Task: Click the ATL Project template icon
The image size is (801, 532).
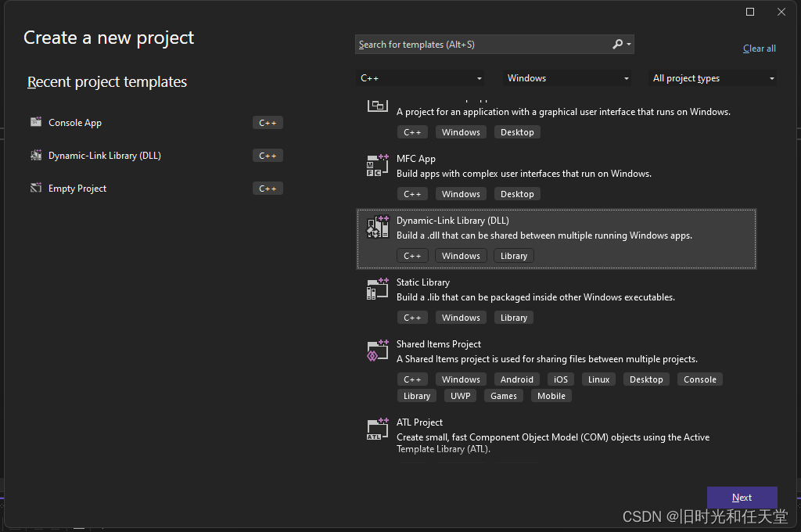Action: 378,430
